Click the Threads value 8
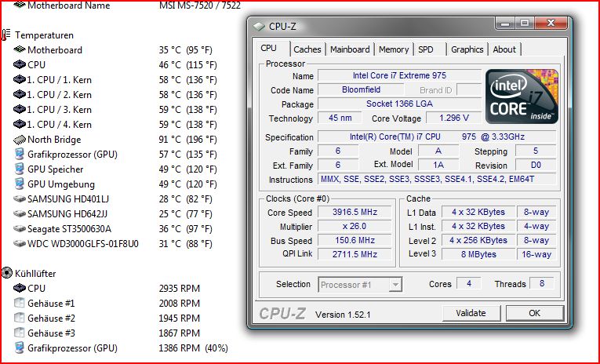The height and width of the screenshot is (364, 600). (x=542, y=284)
